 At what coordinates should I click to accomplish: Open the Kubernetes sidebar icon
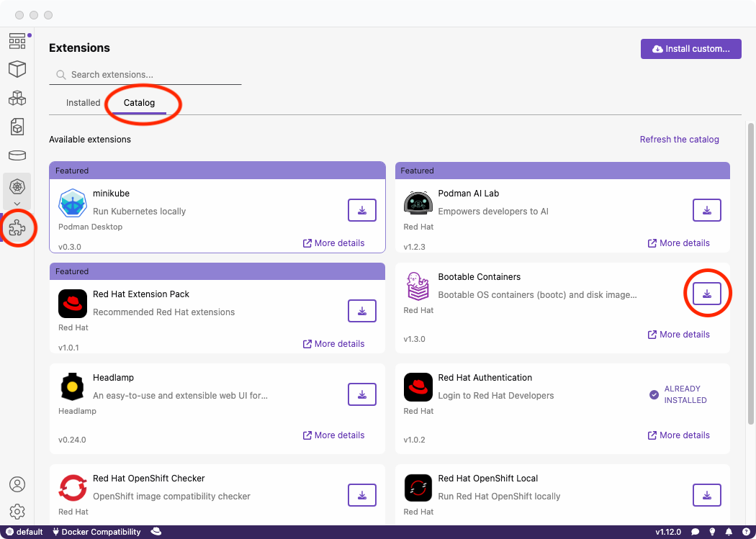17,186
